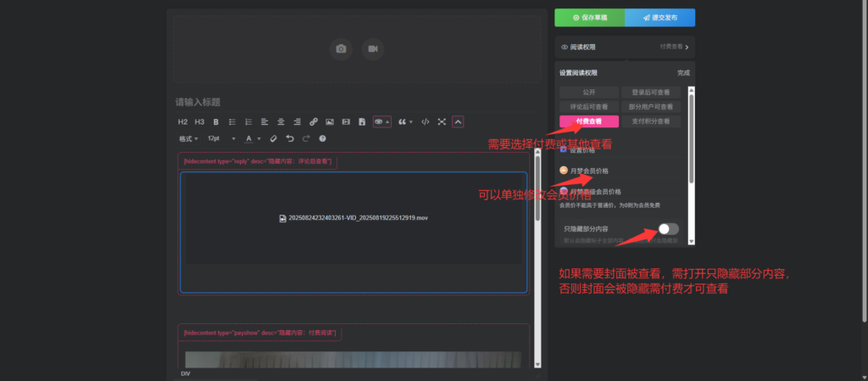Screen dimensions: 868x381
Task: Select the attached .mov video file
Action: click(x=353, y=217)
